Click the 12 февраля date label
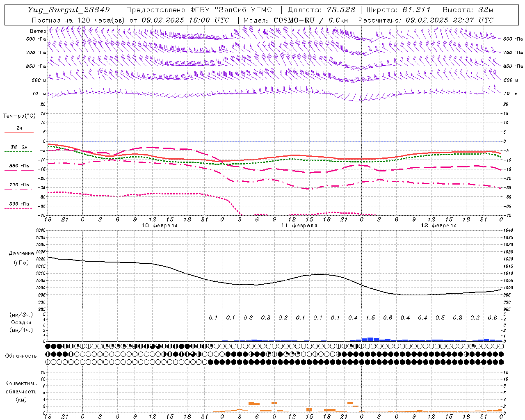The height and width of the screenshot is (420, 525). point(438,226)
